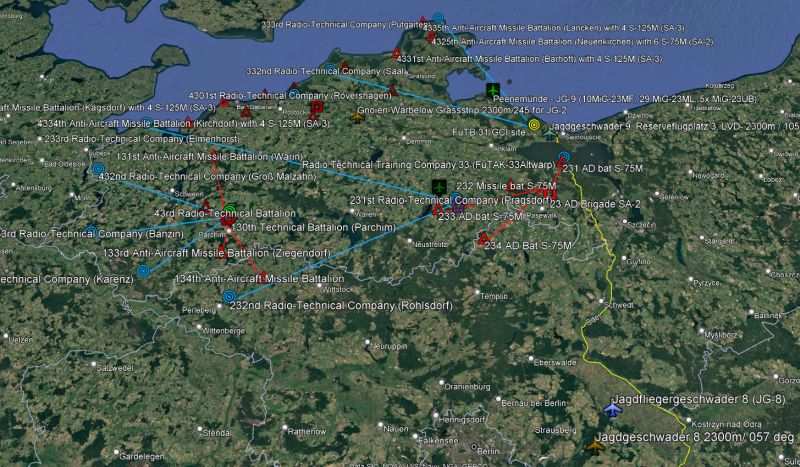Select teal airplane icon for Jagdgeschwader 9 Reserveflugplatz
Viewport: 800px width, 467px height.
[x=549, y=135]
